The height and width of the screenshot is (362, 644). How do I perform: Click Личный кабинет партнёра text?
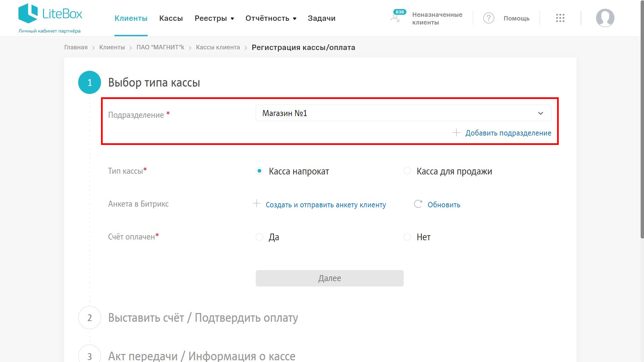[49, 31]
